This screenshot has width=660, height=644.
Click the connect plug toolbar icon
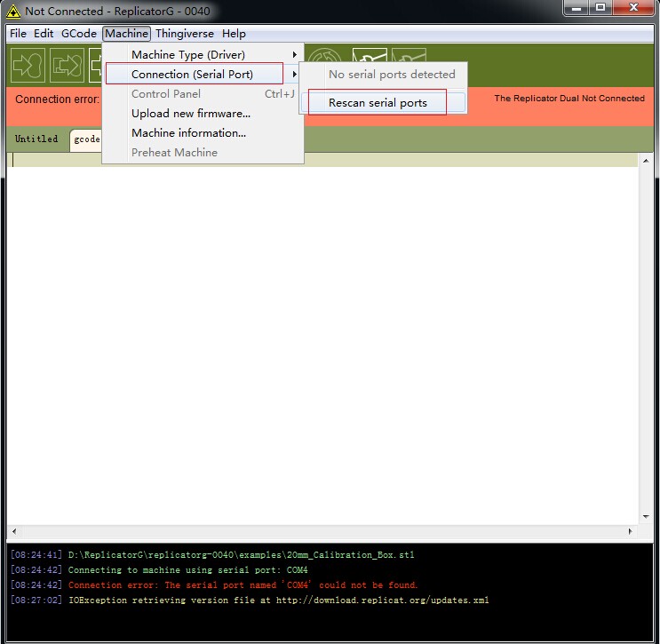coord(370,55)
